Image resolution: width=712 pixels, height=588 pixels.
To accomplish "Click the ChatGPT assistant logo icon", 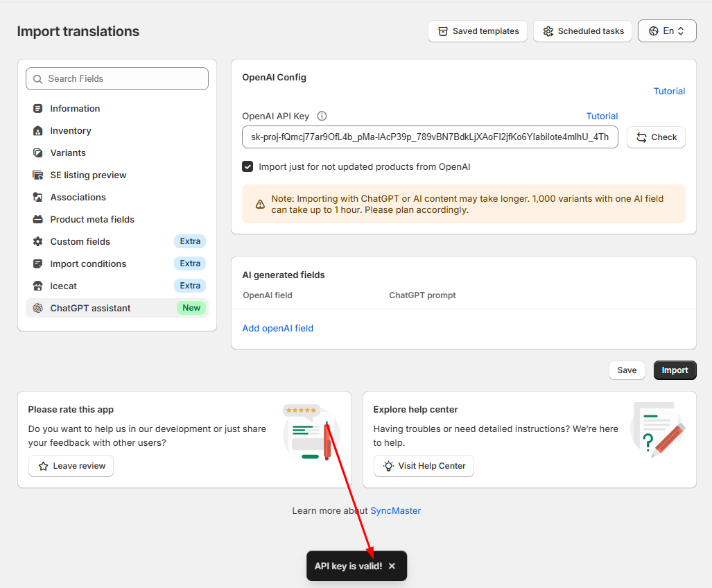I will pos(37,309).
